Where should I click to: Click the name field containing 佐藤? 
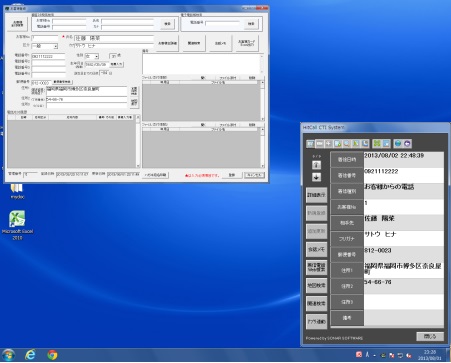tap(114, 38)
